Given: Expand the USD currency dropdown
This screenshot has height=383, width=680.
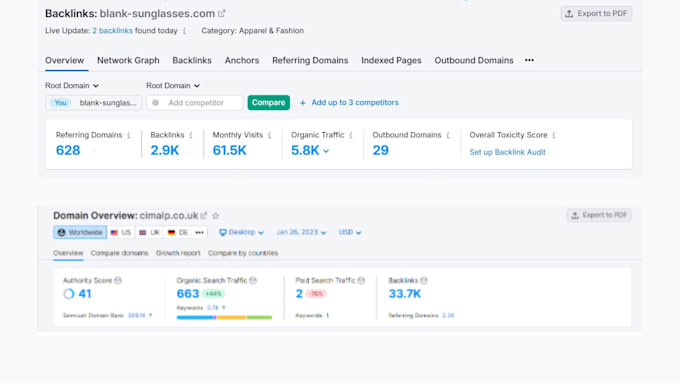Looking at the screenshot, I should click(x=350, y=232).
